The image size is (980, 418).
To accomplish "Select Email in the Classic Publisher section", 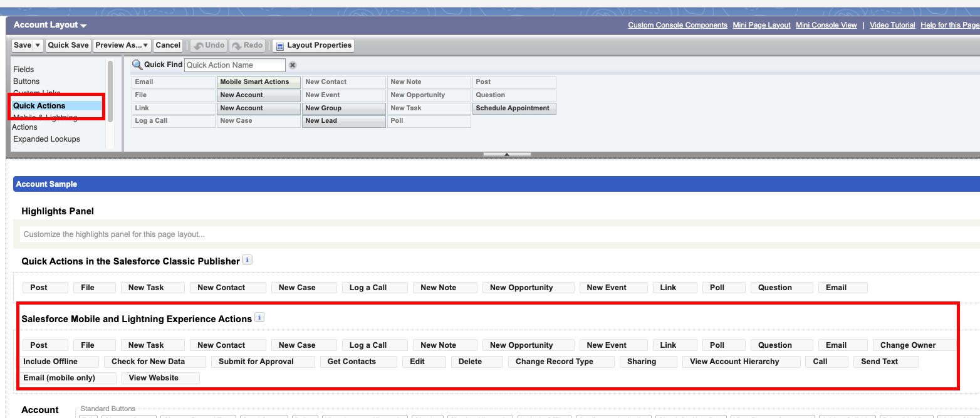I will coord(843,288).
